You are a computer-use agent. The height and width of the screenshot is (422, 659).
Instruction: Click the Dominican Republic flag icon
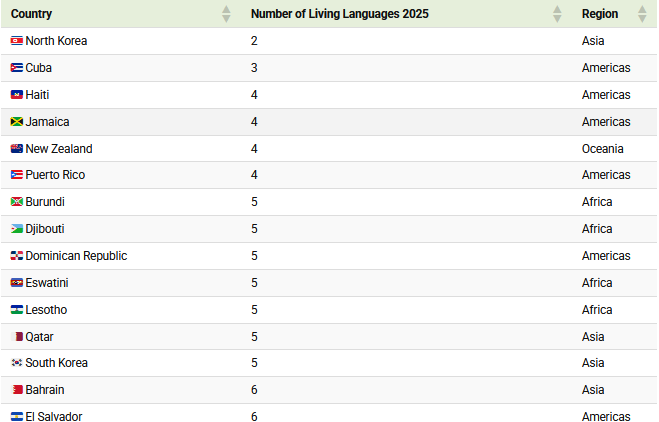[17, 256]
